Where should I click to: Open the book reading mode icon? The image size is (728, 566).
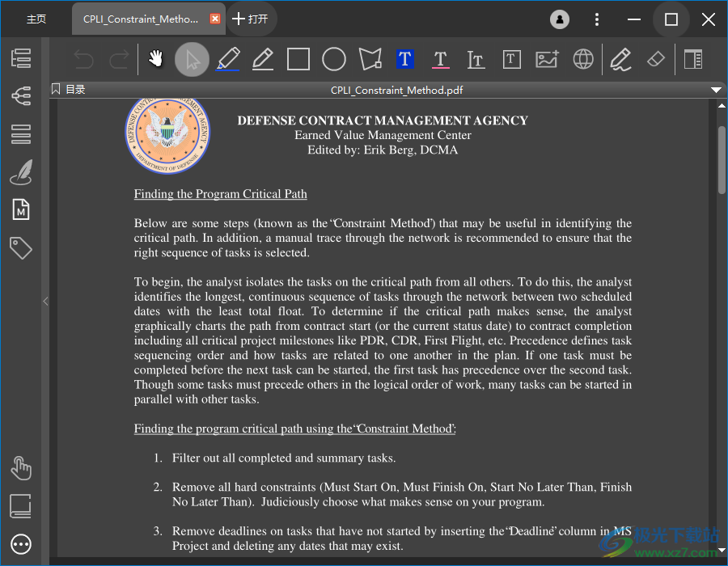tap(21, 506)
